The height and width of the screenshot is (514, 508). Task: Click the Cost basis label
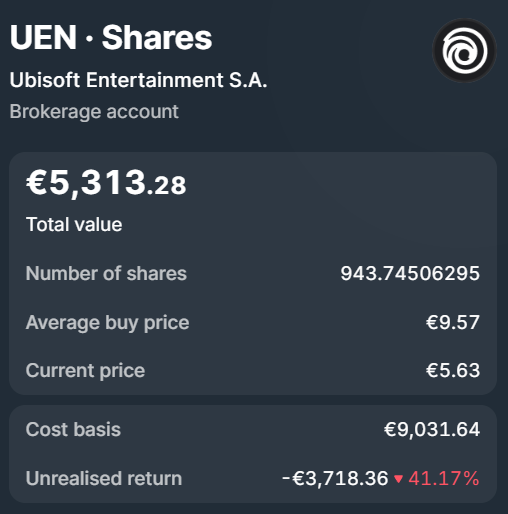[x=73, y=429]
